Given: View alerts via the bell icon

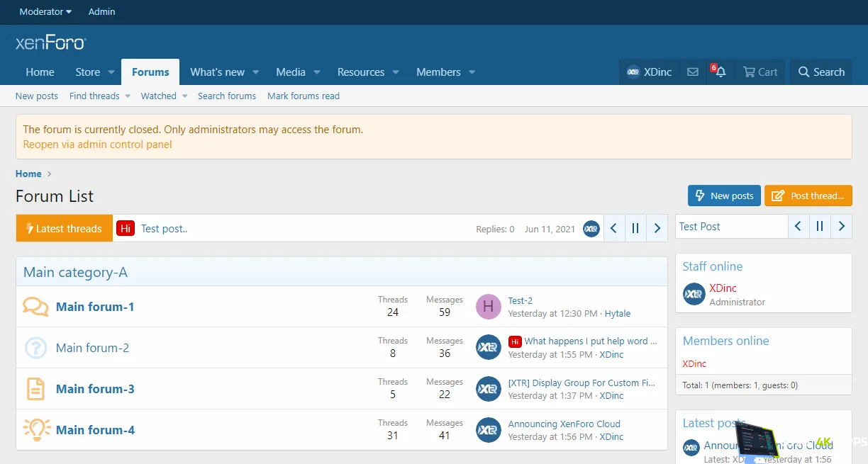Looking at the screenshot, I should pos(718,72).
